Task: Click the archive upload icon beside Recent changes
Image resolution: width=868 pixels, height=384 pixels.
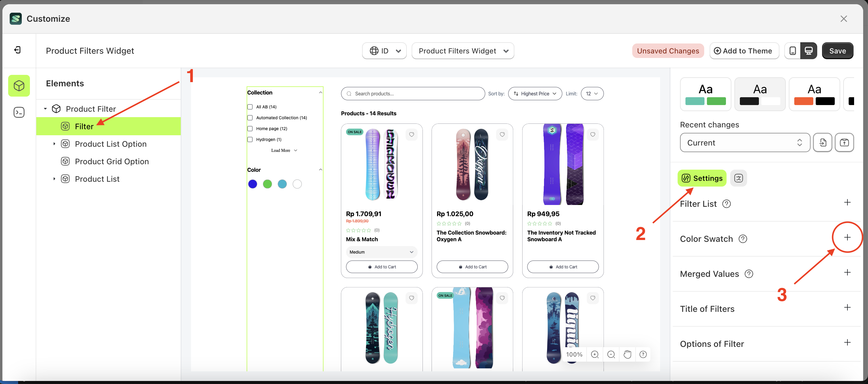Action: 844,142
